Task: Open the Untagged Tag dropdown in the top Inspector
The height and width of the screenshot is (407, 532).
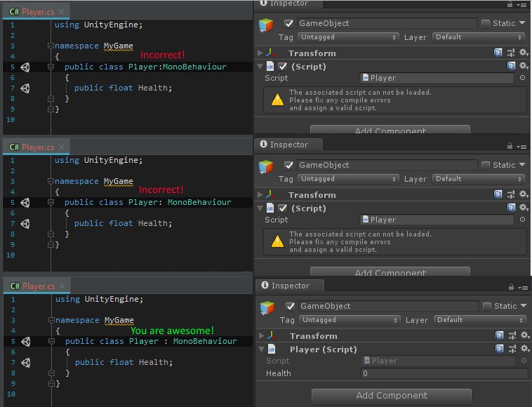Action: (348, 37)
